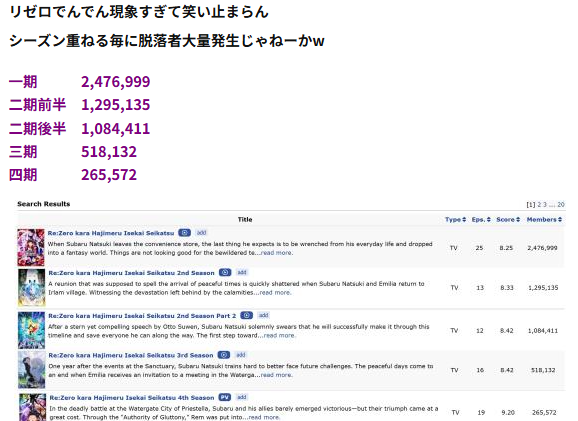Open the Re:Zero kara Hajimeru Isekai Seikatsu title link

pos(111,233)
